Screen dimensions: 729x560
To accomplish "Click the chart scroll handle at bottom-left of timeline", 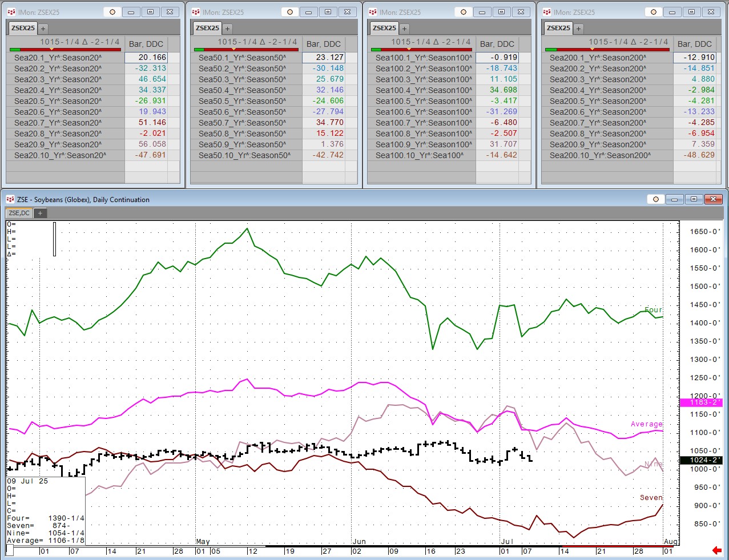I will pos(10,550).
